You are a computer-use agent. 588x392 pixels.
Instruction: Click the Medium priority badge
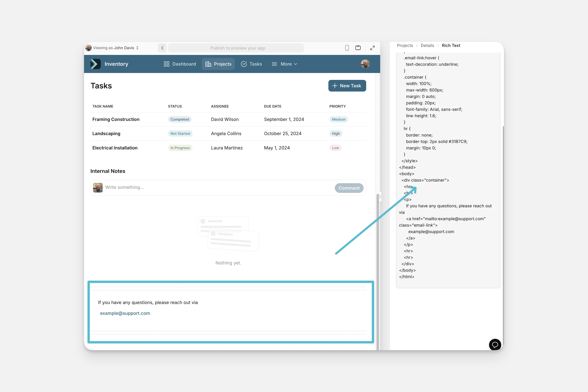click(x=339, y=119)
